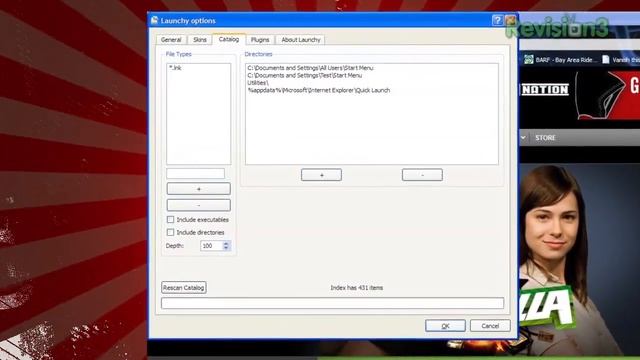640x360 pixels.
Task: Click the NATION logo on the webpage
Action: click(x=545, y=89)
